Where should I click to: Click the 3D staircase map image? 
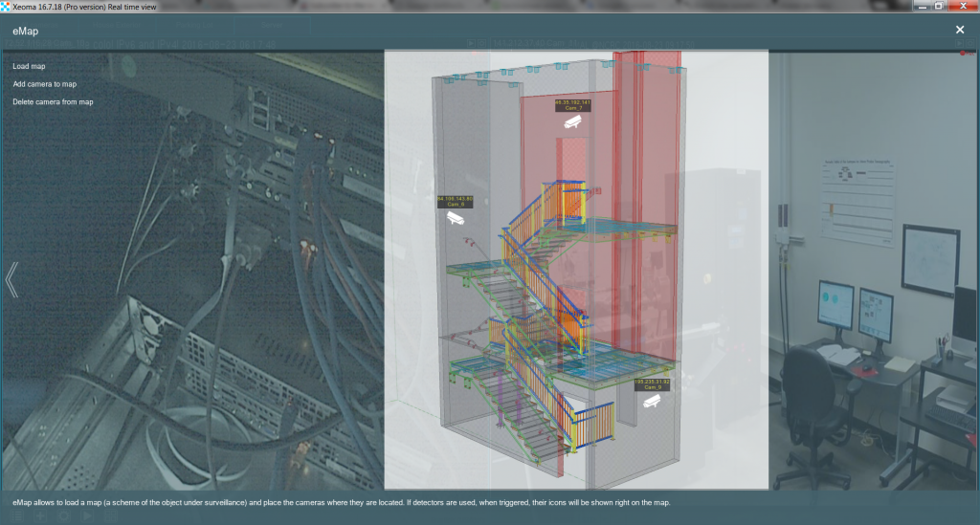pyautogui.click(x=576, y=270)
